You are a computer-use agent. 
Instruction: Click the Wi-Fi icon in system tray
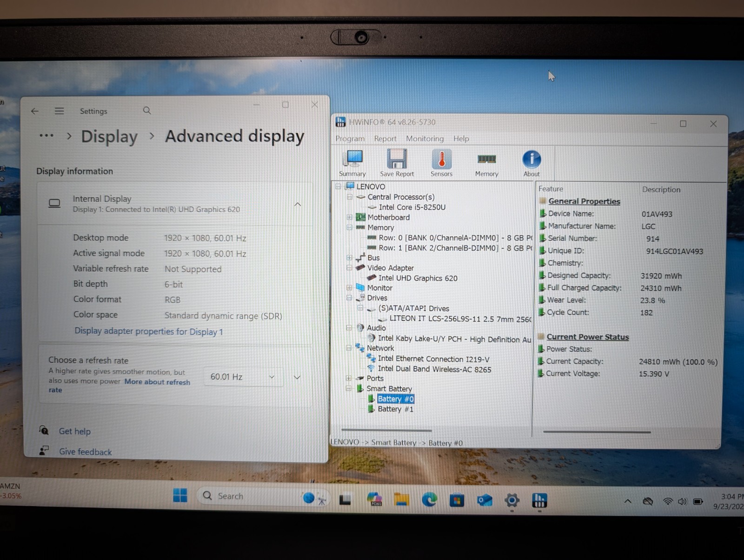tap(668, 501)
